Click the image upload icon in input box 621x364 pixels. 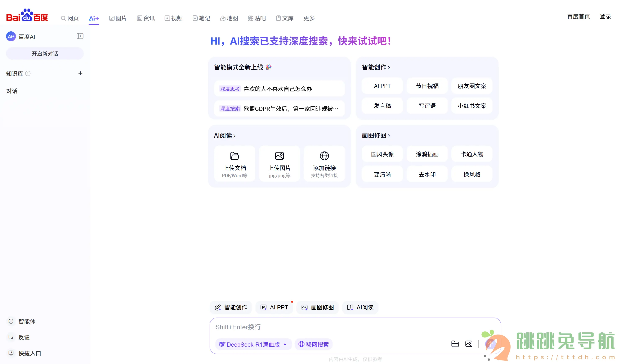(x=469, y=344)
